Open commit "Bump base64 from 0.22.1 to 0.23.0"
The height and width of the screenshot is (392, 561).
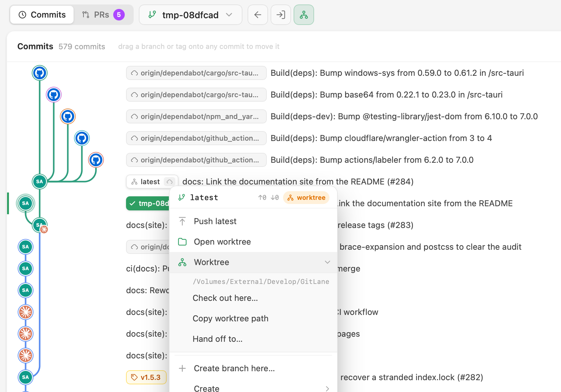(x=386, y=95)
